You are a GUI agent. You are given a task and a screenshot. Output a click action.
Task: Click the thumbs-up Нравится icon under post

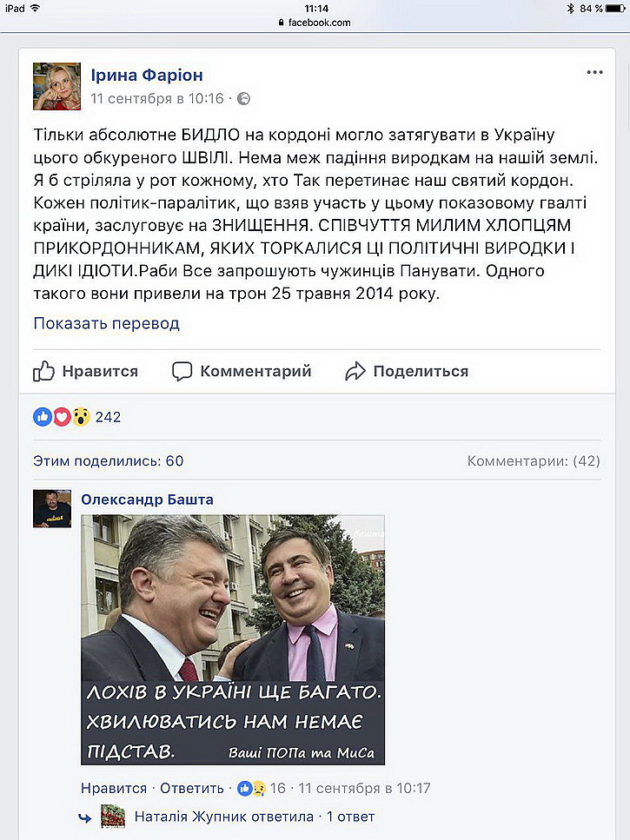[x=43, y=371]
